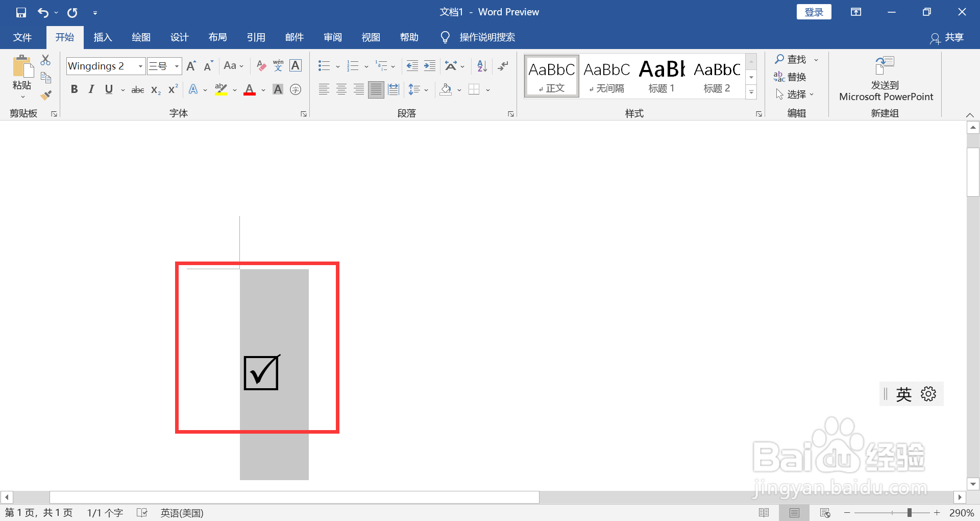Apply character border icon
980x521 pixels.
pos(296,66)
